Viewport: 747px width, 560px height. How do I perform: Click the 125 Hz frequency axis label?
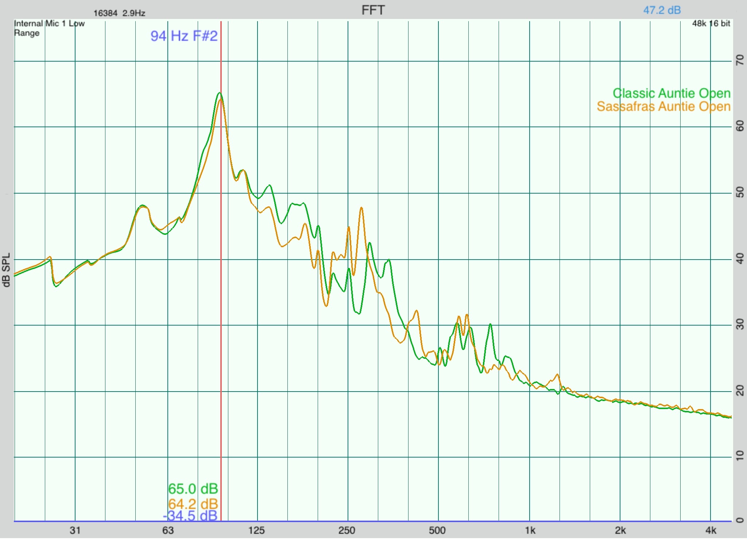[x=256, y=530]
